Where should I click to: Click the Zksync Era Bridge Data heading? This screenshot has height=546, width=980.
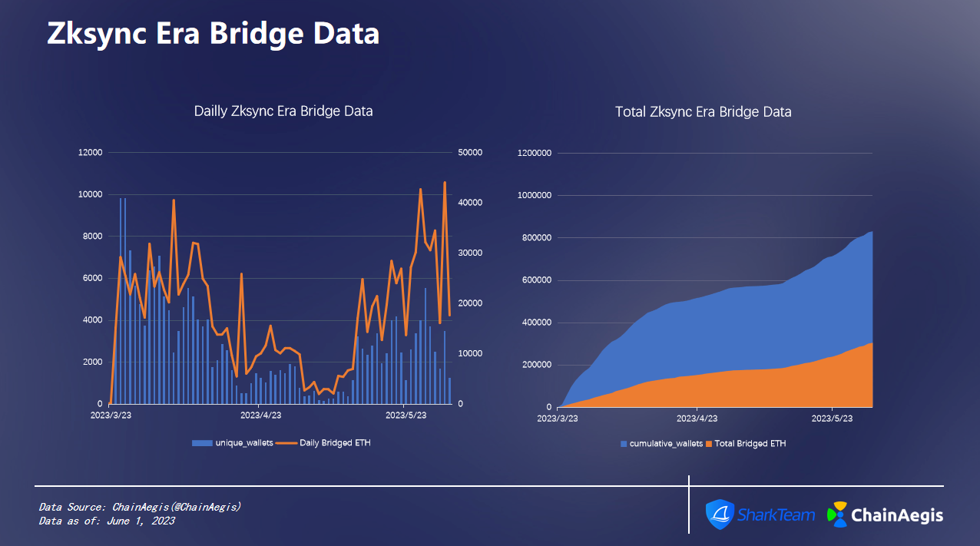213,35
